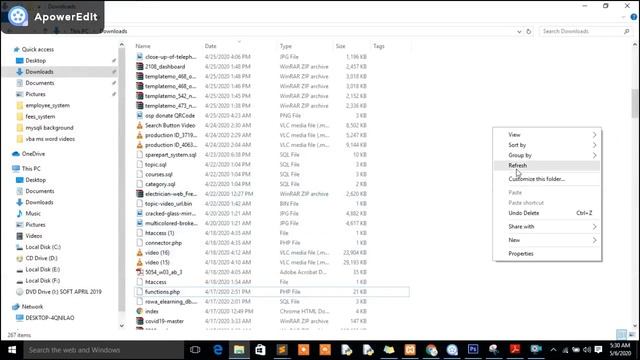Click the search magnifier icon in Search Downloads

627,31
